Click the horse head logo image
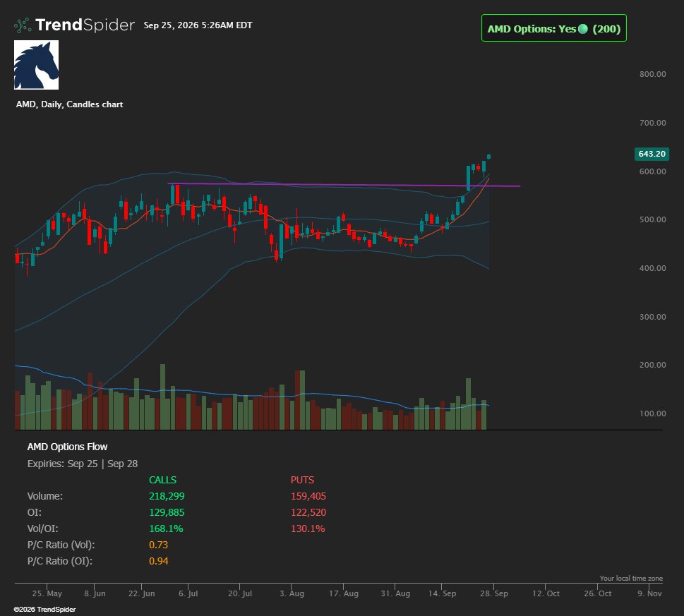This screenshot has height=616, width=684. [36, 65]
